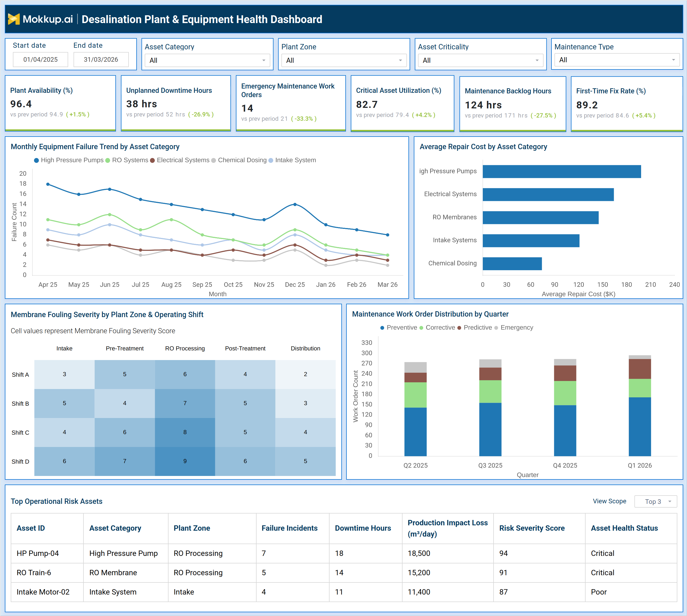Click the risk score 94 cell
This screenshot has width=687, height=616.
[539, 553]
